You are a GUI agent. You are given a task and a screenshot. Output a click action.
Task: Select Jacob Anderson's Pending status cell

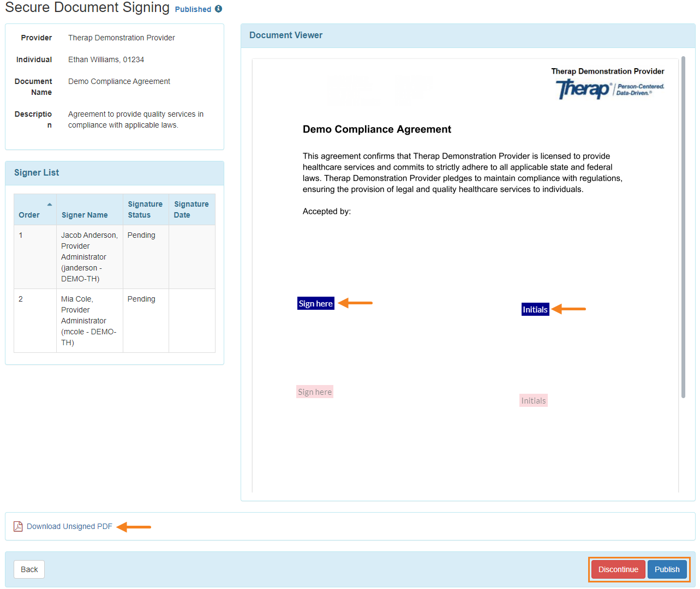[141, 235]
